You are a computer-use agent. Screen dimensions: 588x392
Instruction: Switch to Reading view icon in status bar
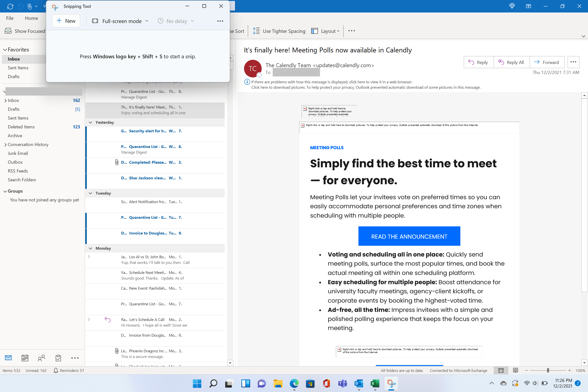(515, 370)
